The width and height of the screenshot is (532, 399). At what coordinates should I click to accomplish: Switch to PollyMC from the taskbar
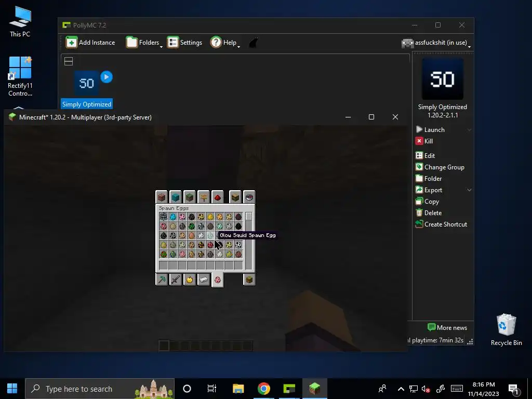[289, 389]
